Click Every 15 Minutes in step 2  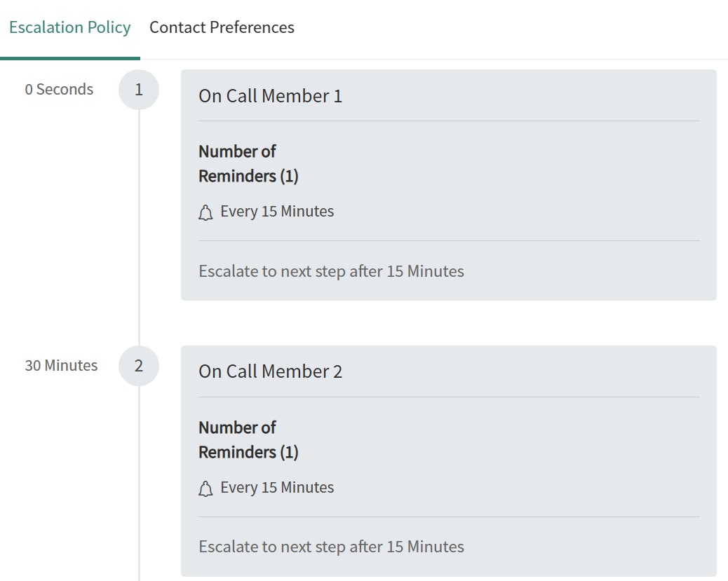click(277, 488)
